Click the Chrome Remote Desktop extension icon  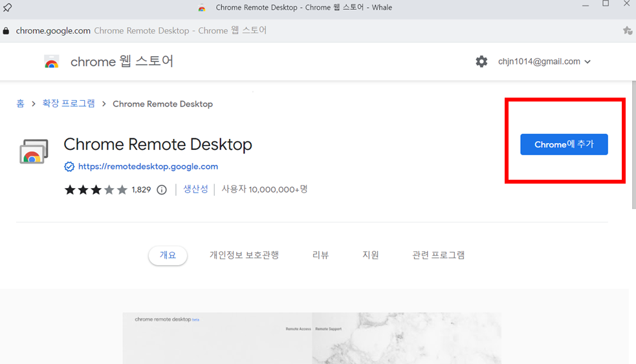[x=34, y=151]
